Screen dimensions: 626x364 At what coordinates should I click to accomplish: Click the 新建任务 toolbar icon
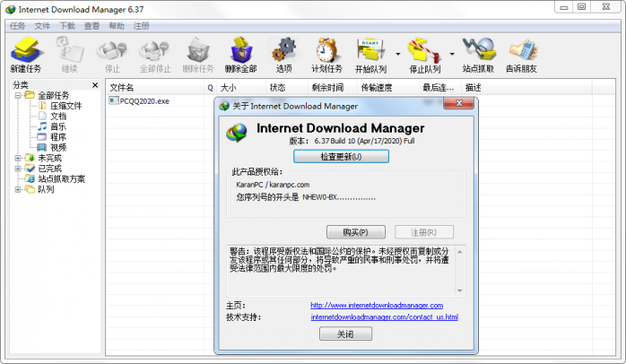(x=25, y=55)
